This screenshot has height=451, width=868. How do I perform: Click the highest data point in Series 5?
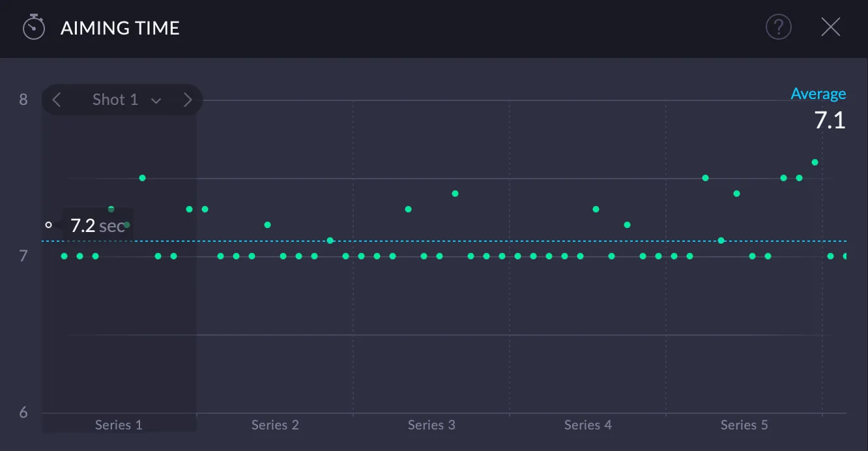click(x=814, y=162)
